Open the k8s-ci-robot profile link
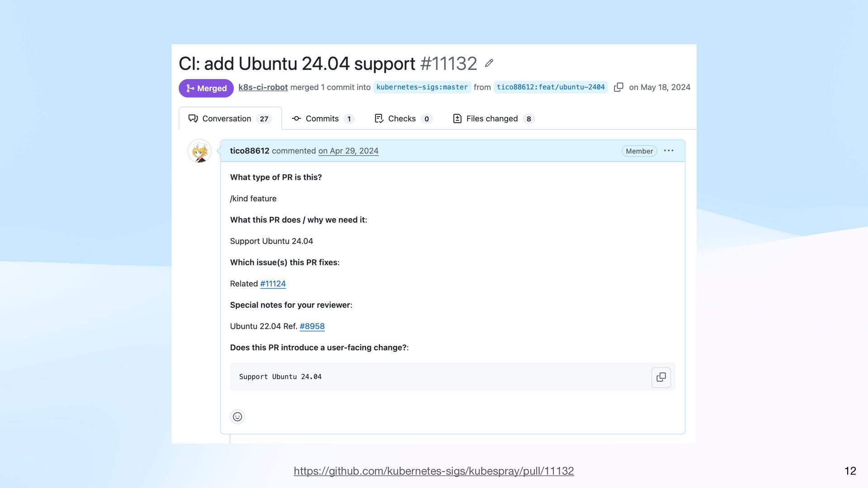 (263, 87)
